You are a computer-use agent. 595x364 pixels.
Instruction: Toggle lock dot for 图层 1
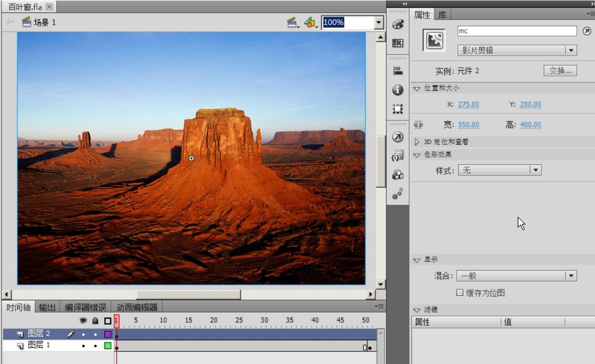(95, 346)
